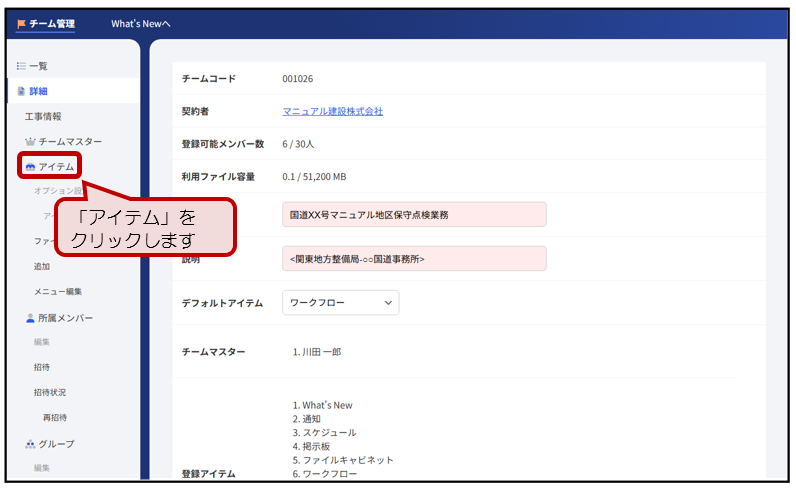
Task: Select 詳細 in the sidebar
Action: [x=38, y=91]
